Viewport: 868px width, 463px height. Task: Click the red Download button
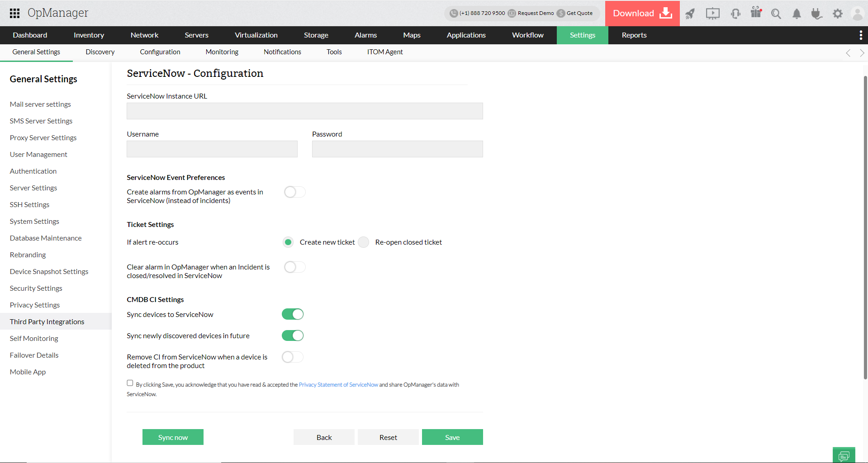point(642,13)
